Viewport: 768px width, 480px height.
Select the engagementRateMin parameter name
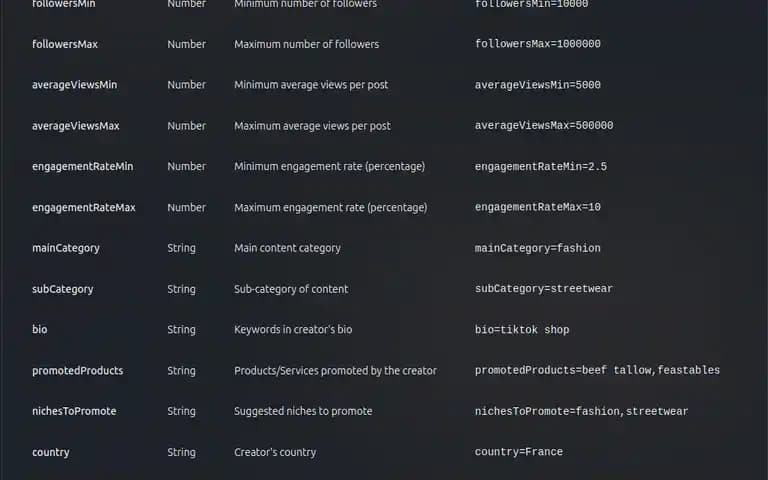click(83, 167)
